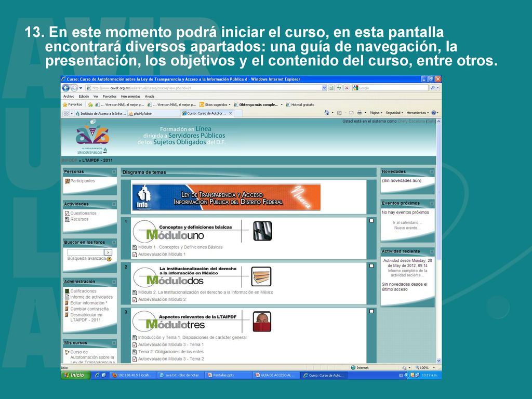
Task: Click the ava.txt Bloc de notas taskbar button
Action: pyautogui.click(x=181, y=375)
